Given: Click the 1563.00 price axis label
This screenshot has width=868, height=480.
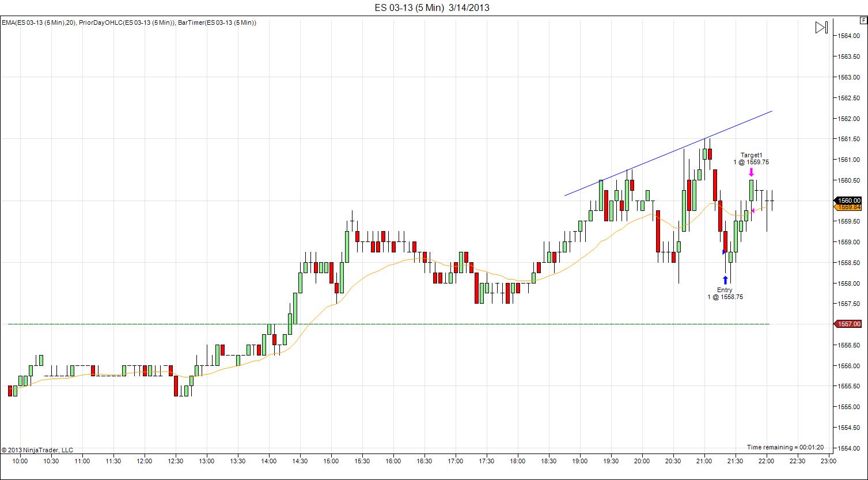Looking at the screenshot, I should pos(850,77).
